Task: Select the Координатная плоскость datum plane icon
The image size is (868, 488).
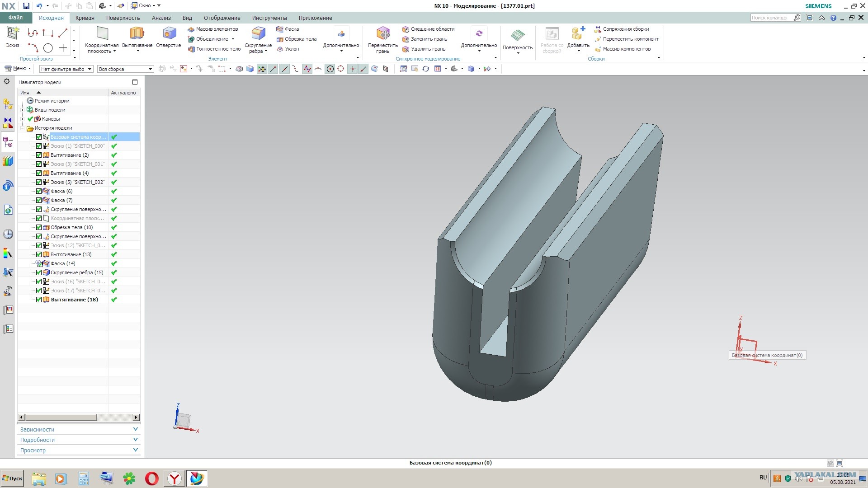Action: pos(102,34)
